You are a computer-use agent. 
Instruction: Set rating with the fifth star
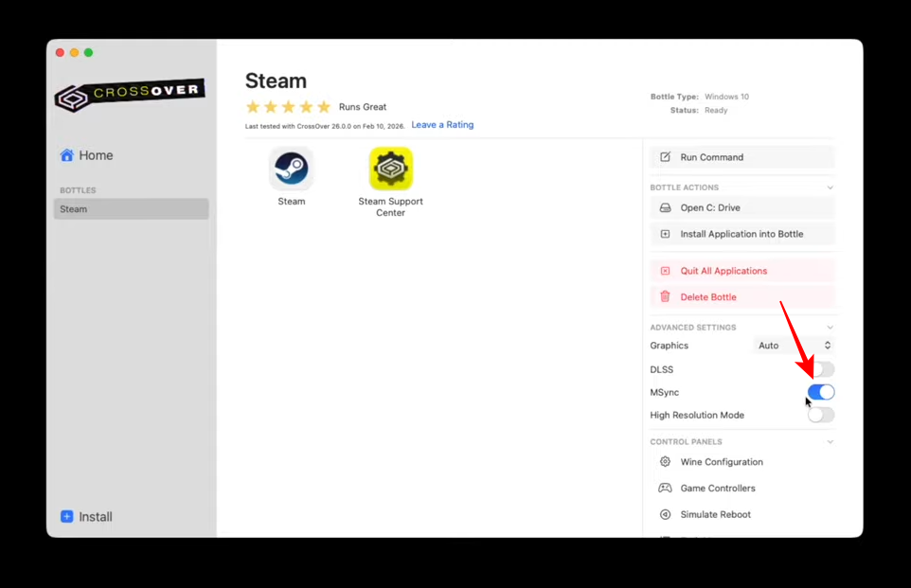click(x=324, y=107)
